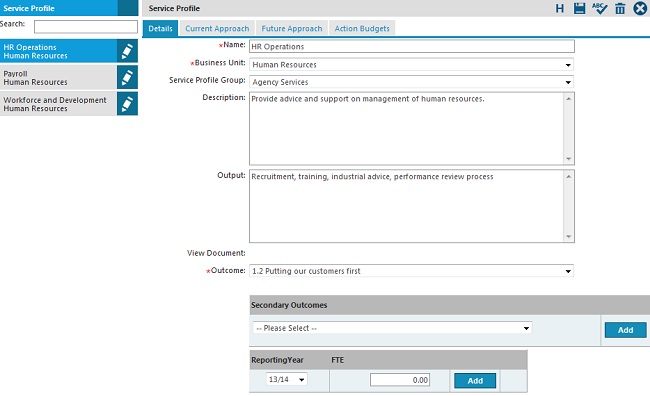Open the Future Approach tab
This screenshot has height=396, width=650.
point(292,29)
